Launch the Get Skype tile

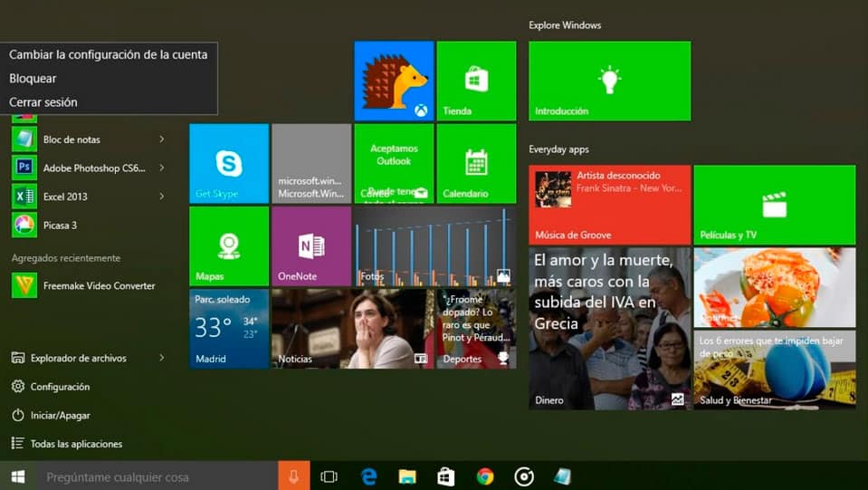[229, 163]
